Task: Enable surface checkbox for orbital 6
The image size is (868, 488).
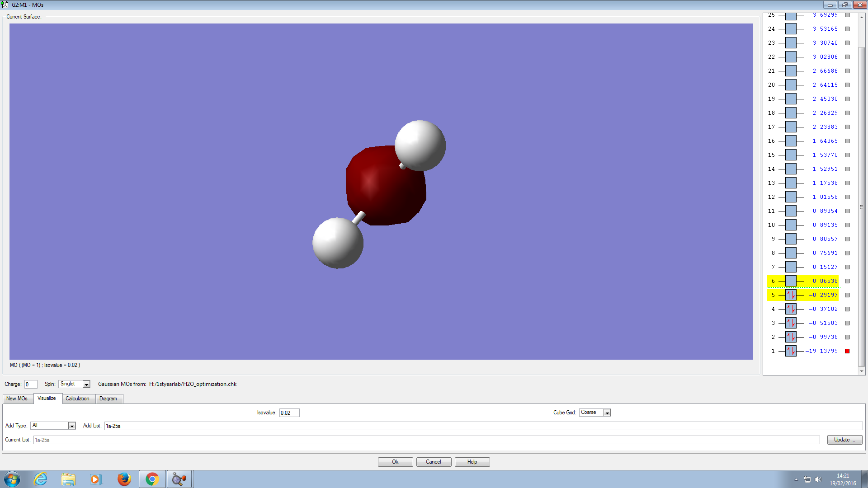Action: [847, 281]
